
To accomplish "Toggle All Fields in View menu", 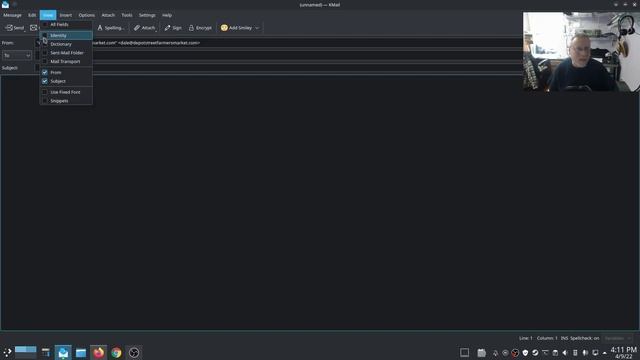I will [66, 24].
